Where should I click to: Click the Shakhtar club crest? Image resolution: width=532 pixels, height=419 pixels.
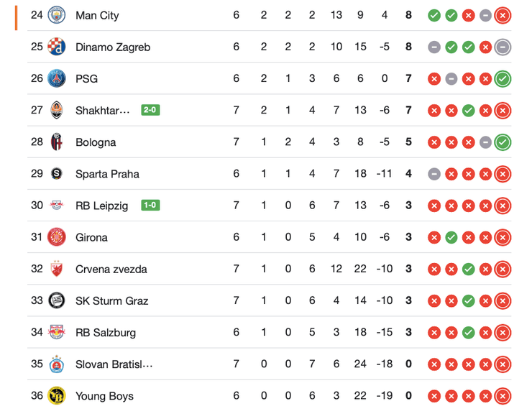(57, 110)
